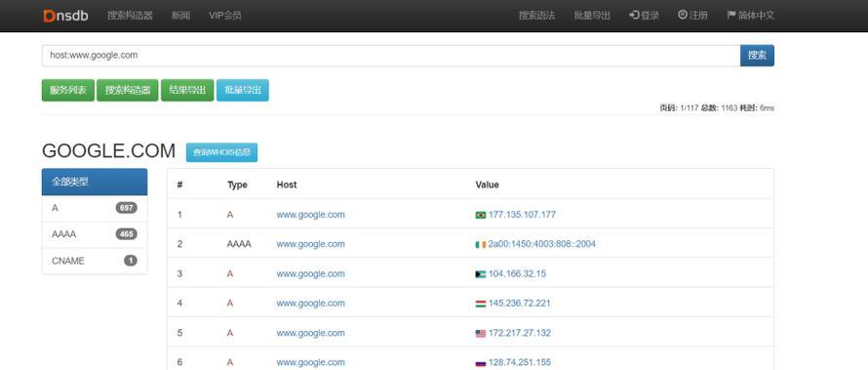The image size is (868, 370).
Task: Click the Brazil flag in row 1
Action: [481, 215]
